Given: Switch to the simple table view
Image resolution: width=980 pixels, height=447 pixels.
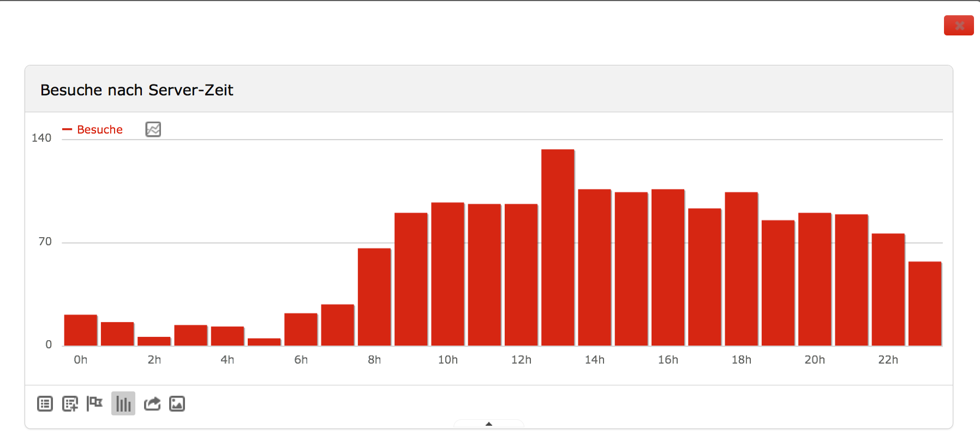Looking at the screenshot, I should point(45,404).
